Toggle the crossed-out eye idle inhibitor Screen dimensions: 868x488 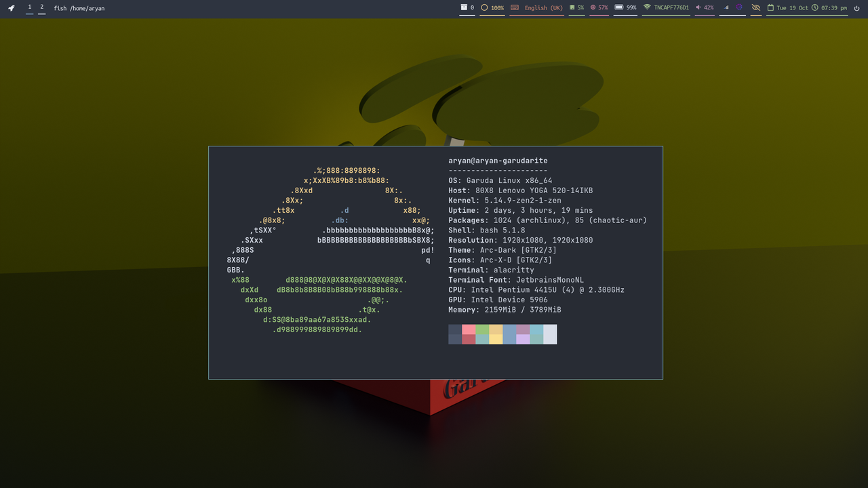[x=756, y=7]
